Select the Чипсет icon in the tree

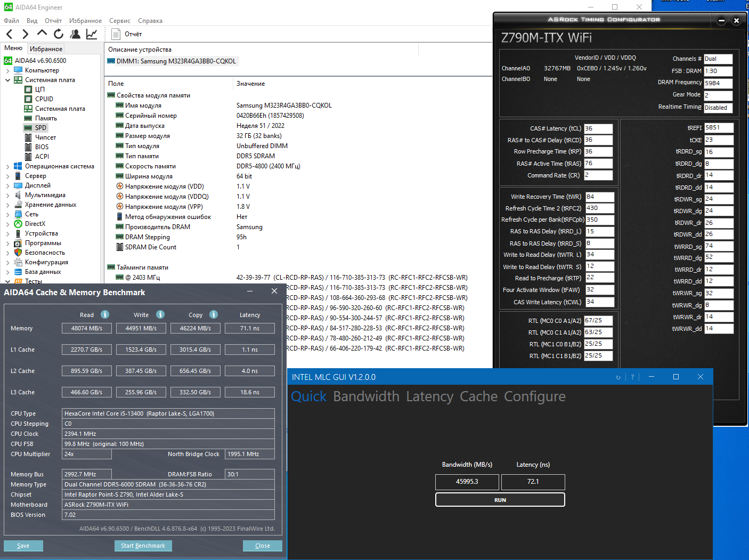(x=28, y=137)
